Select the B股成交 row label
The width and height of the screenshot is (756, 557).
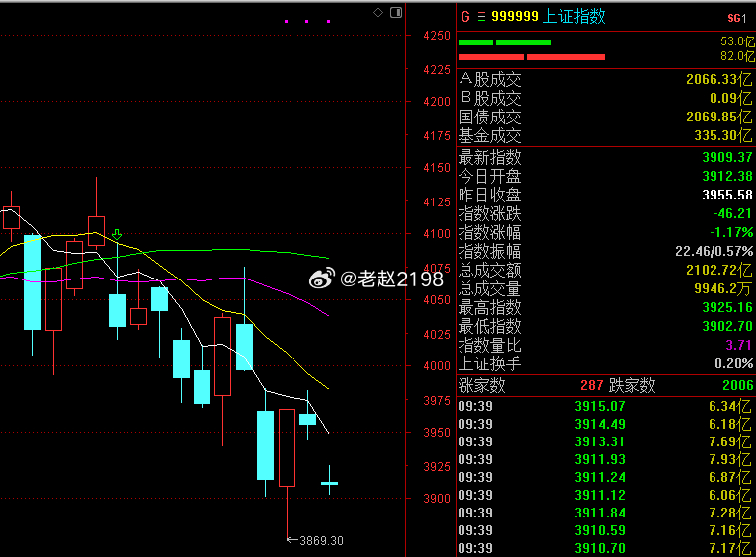[x=490, y=99]
